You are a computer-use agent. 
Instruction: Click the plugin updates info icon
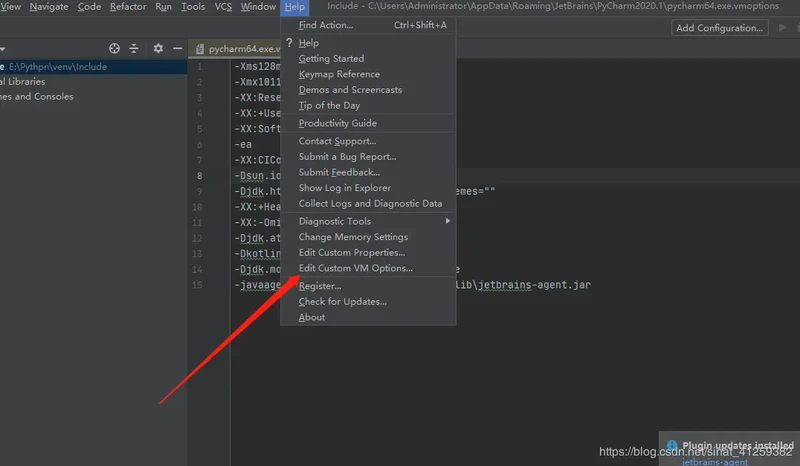(671, 446)
